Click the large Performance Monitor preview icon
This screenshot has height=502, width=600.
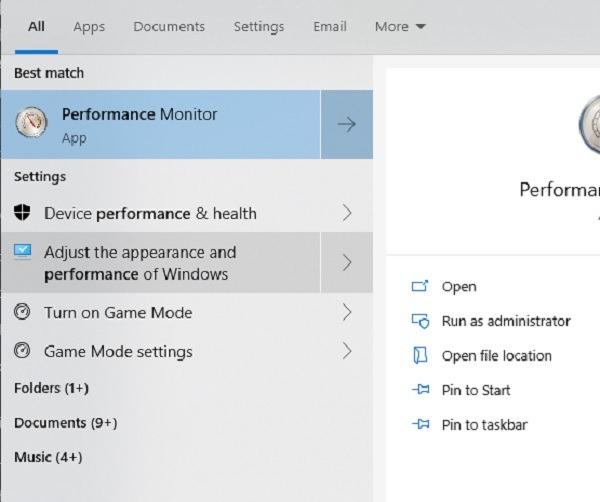coord(589,124)
